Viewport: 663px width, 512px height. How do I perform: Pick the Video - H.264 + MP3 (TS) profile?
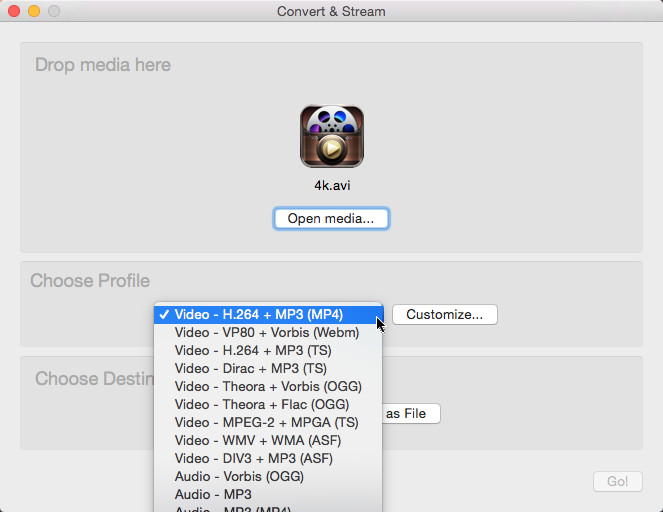[x=253, y=350]
